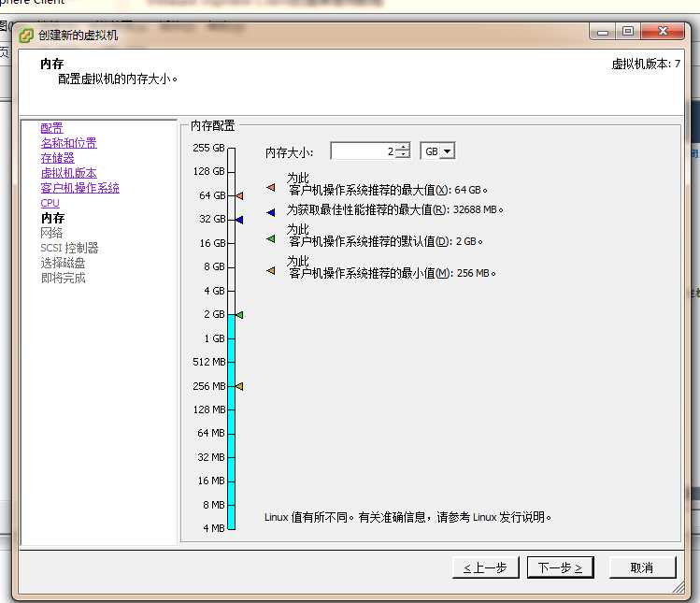
Task: Set memory slider at 1 GB tick
Action: 231,338
